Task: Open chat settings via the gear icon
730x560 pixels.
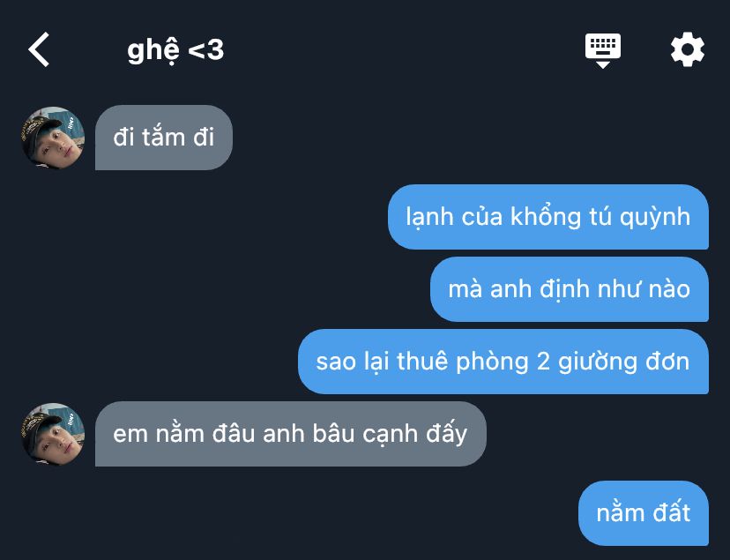Action: (687, 49)
